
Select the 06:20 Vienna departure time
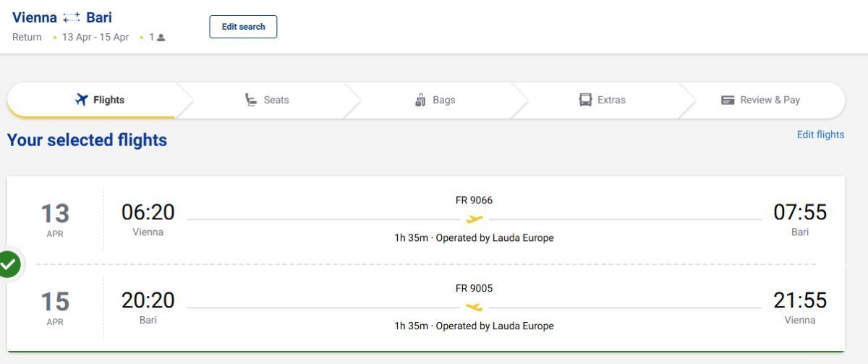coord(148,213)
